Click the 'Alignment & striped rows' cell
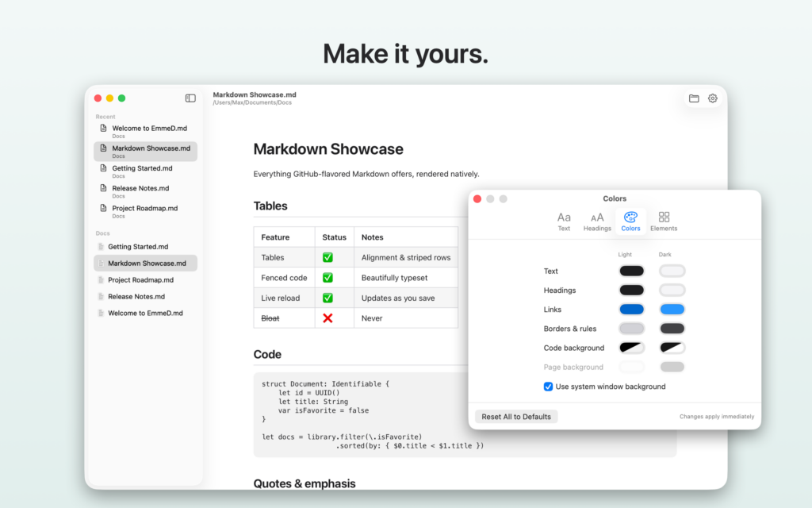This screenshot has width=812, height=508. pos(406,258)
